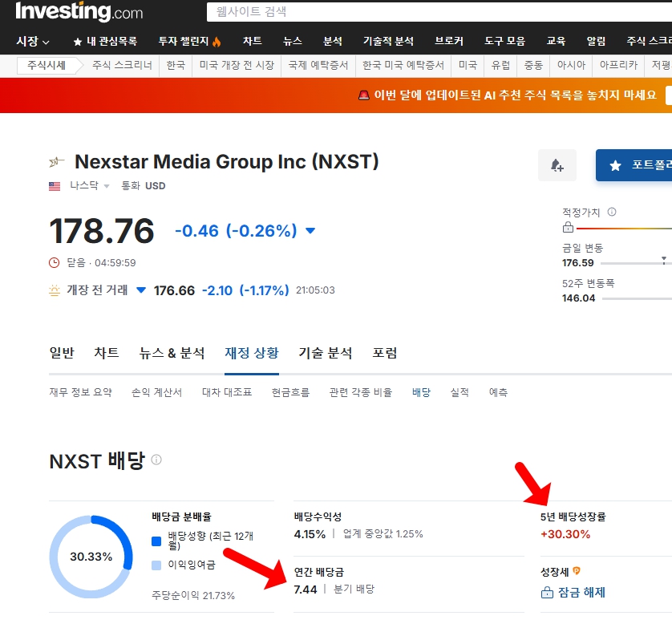This screenshot has height=624, width=672.
Task: Open 재무 정보 요약 sub-tab
Action: coord(80,392)
